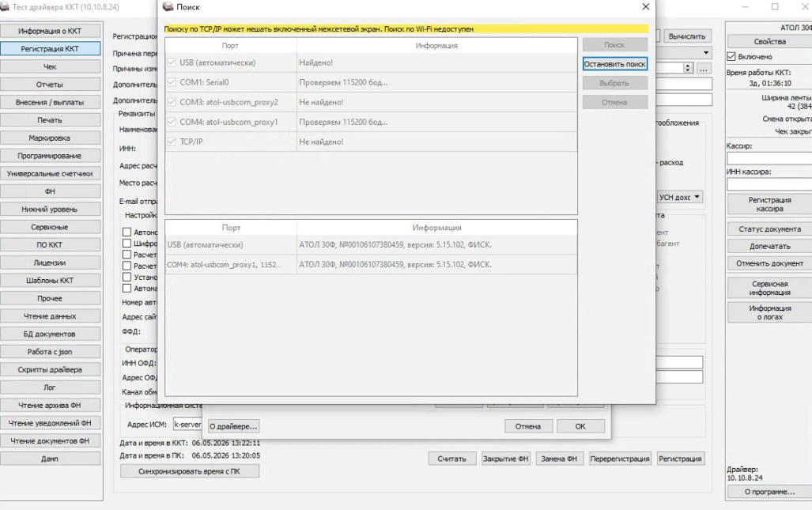Toggle the COM1: Serial0 checkbox
812x510 pixels.
[x=172, y=82]
